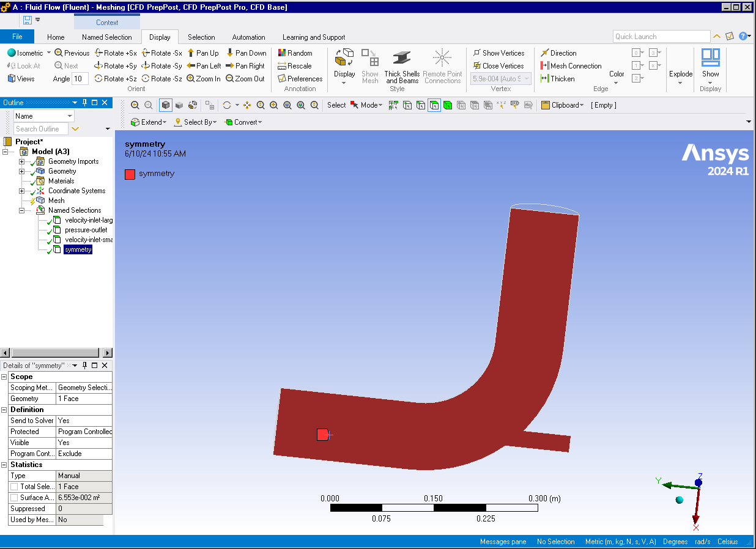Viewport: 756px width, 549px height.
Task: Click Messages pane in status bar
Action: 503,542
